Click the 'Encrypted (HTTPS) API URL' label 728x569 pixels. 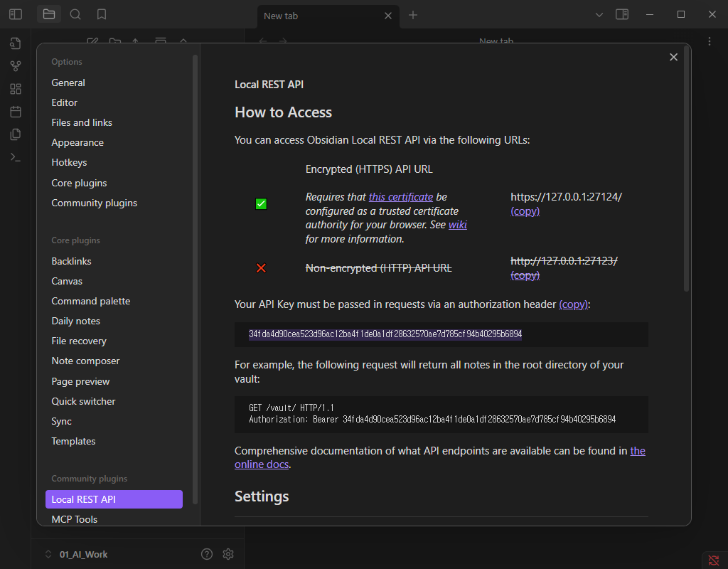tap(369, 169)
